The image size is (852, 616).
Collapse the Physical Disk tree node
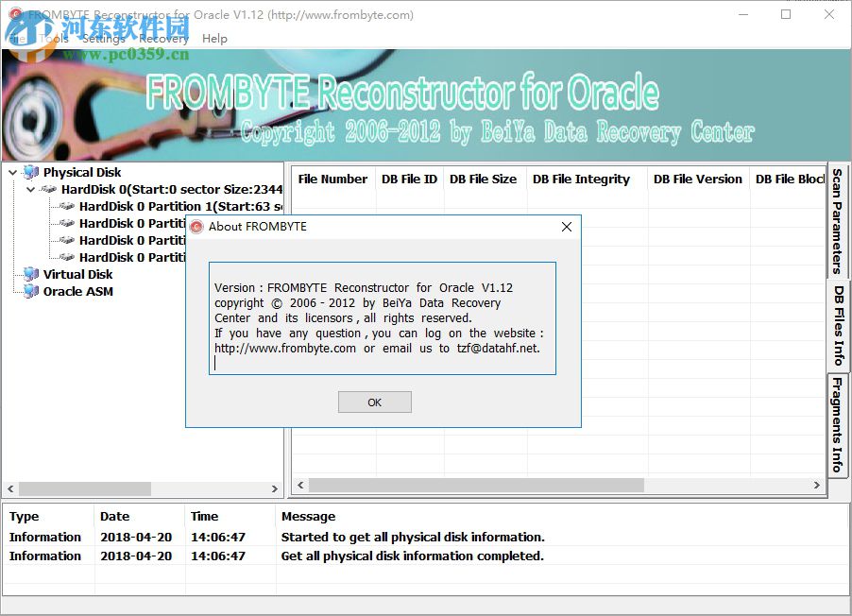11,172
